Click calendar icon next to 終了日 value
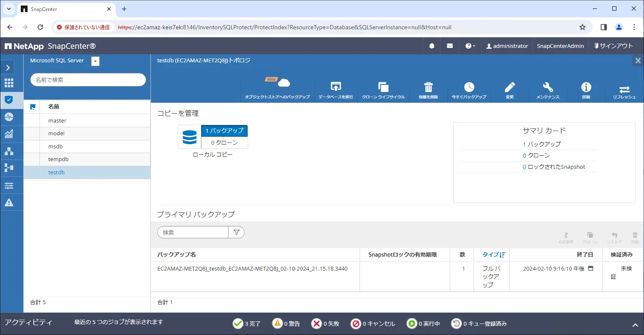 [591, 268]
